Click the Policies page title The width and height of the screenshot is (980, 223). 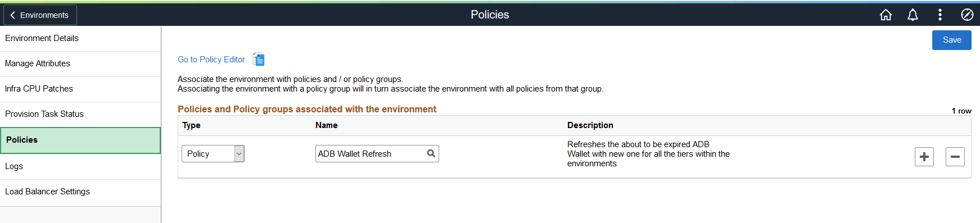(490, 15)
